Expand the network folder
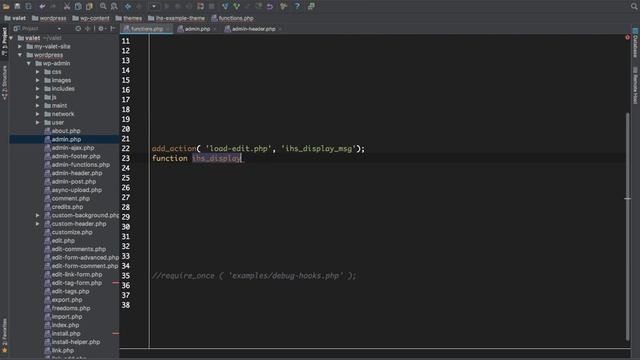Viewport: 640px width, 360px height. click(x=38, y=114)
